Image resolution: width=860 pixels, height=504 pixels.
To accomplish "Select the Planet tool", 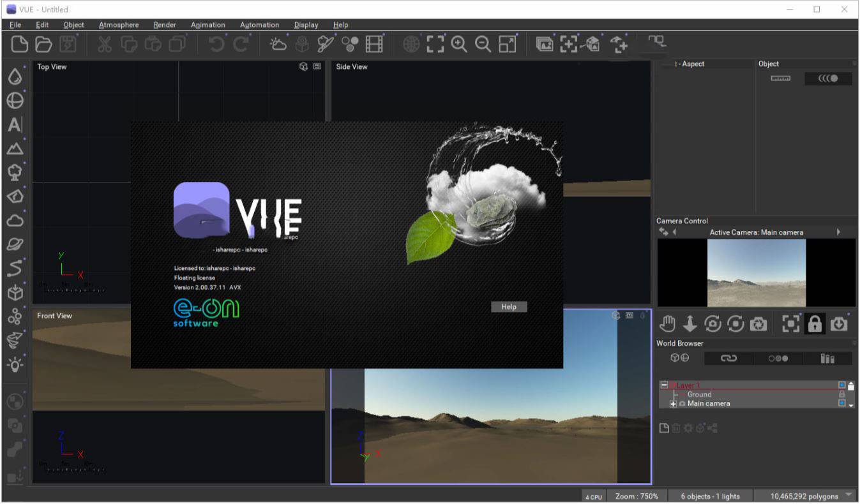I will 15,244.
